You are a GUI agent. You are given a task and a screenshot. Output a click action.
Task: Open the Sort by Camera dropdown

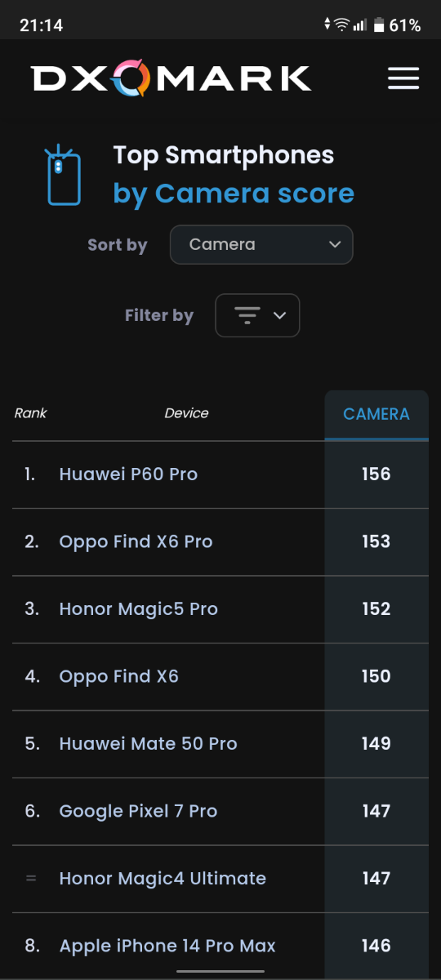[x=261, y=244]
